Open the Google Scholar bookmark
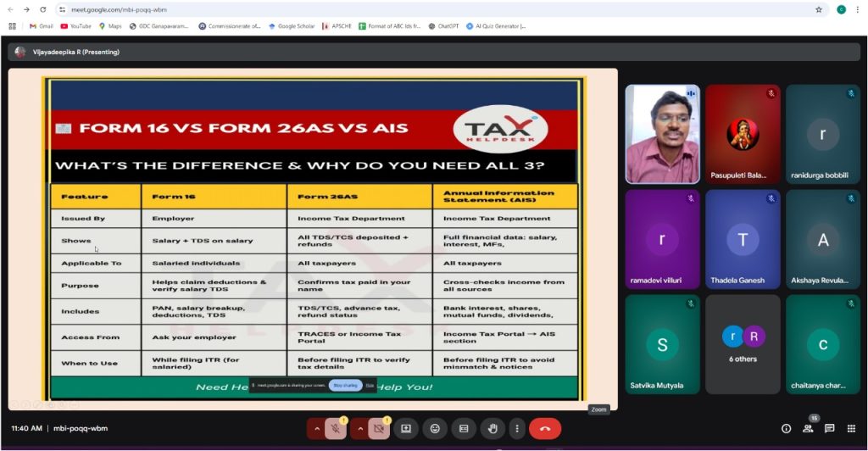Viewport: 868px width, 451px height. click(x=292, y=26)
